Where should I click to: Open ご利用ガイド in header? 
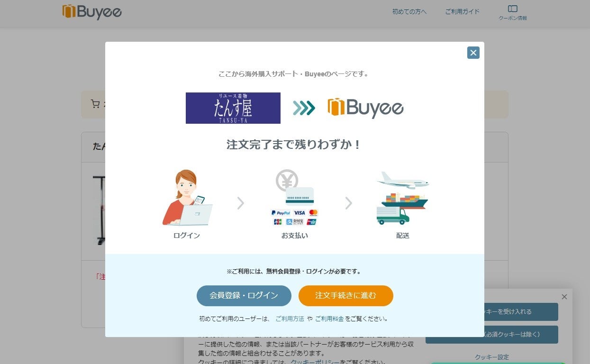pos(463,12)
